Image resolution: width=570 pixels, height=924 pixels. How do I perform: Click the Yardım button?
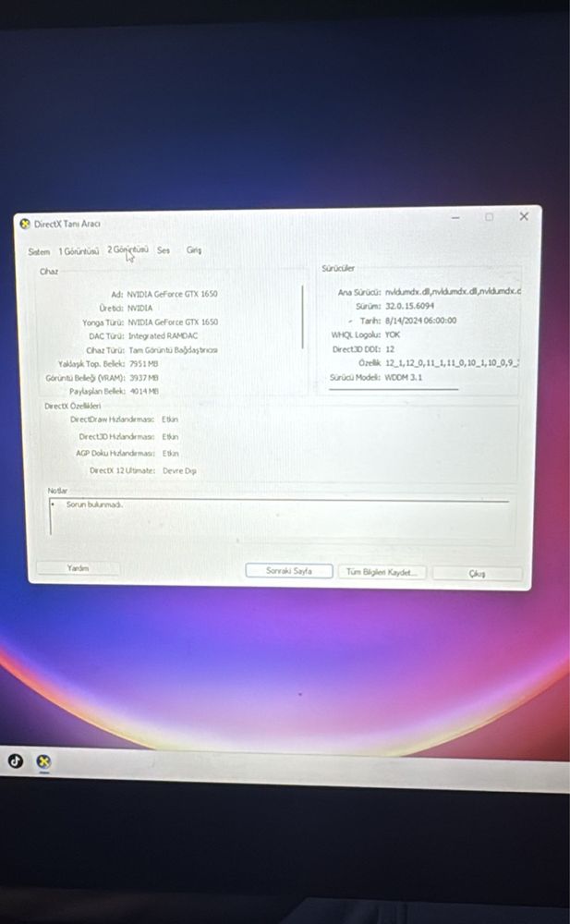78,568
